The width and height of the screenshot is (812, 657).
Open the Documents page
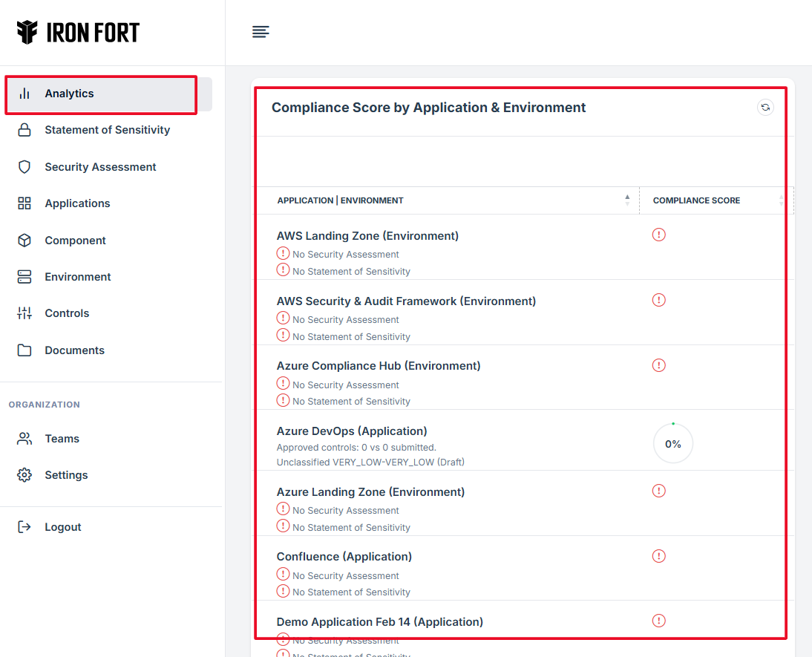pos(74,350)
